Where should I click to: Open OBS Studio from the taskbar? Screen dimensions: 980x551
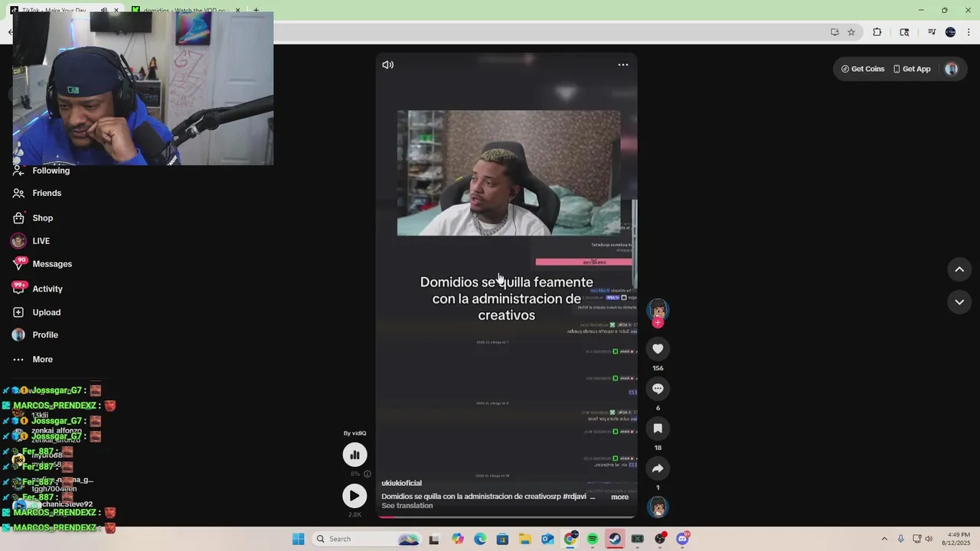660,539
